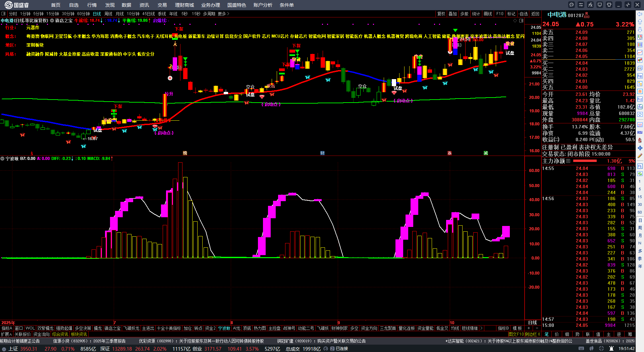Image resolution: width=644 pixels, height=352 pixels.
Task: Open the 指标B selector
Action: (503, 328)
